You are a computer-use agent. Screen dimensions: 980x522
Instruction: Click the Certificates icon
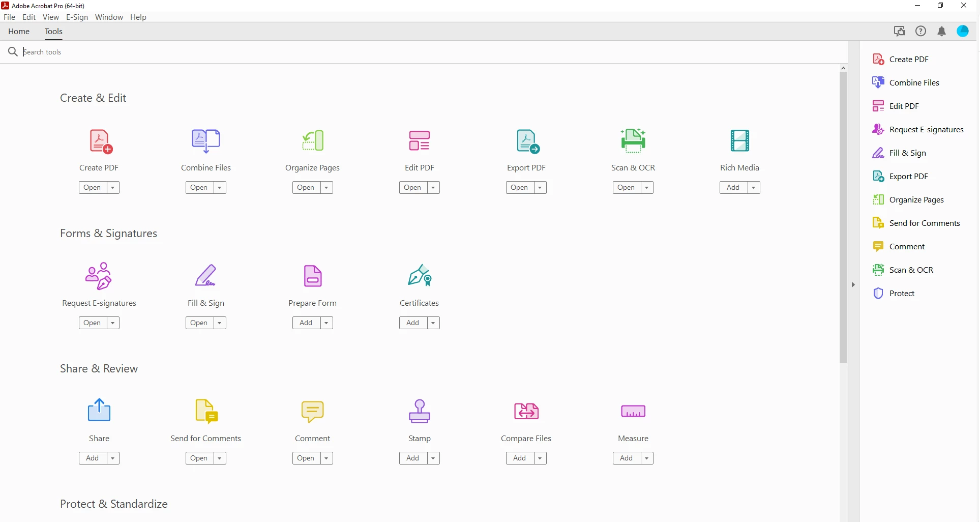pos(420,275)
